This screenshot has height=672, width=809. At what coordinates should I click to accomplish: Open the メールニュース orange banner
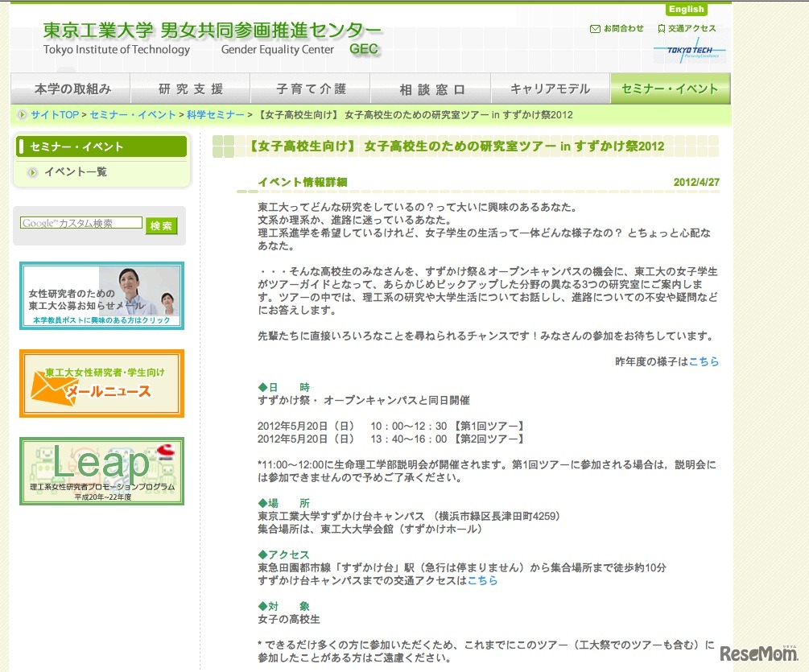point(101,383)
